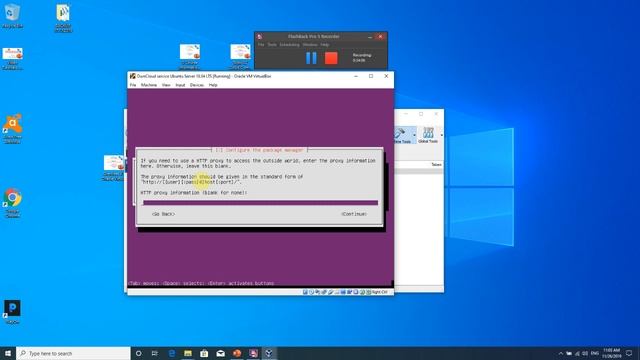Open network status in system tray
640x360 pixels.
[577, 353]
